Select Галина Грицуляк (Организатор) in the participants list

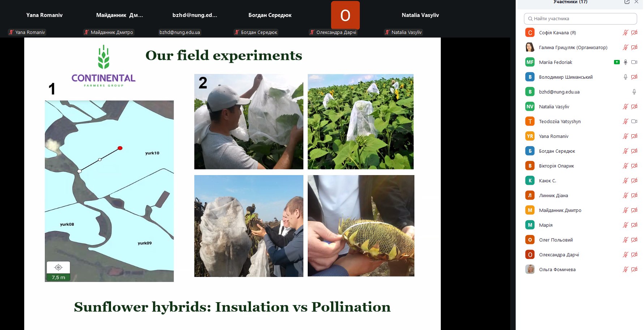pos(573,47)
